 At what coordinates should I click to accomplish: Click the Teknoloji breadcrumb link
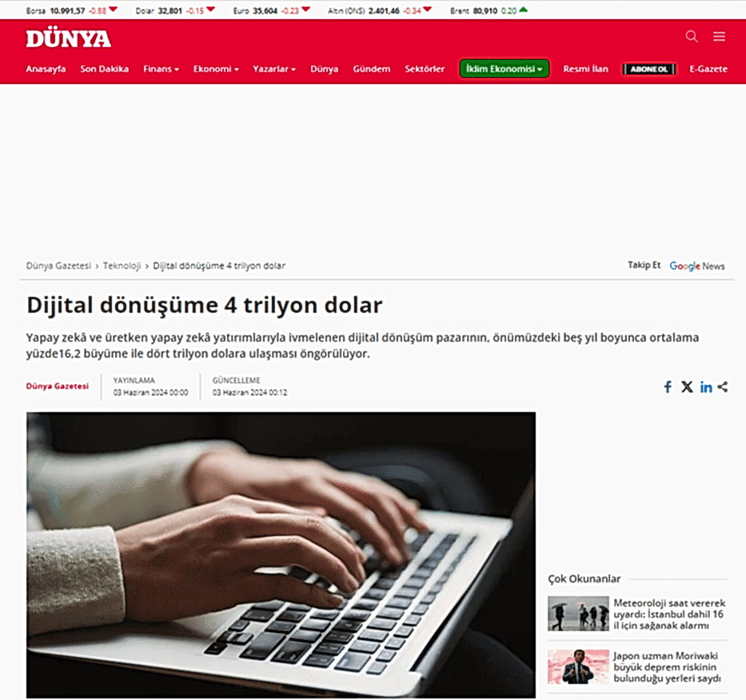[122, 266]
